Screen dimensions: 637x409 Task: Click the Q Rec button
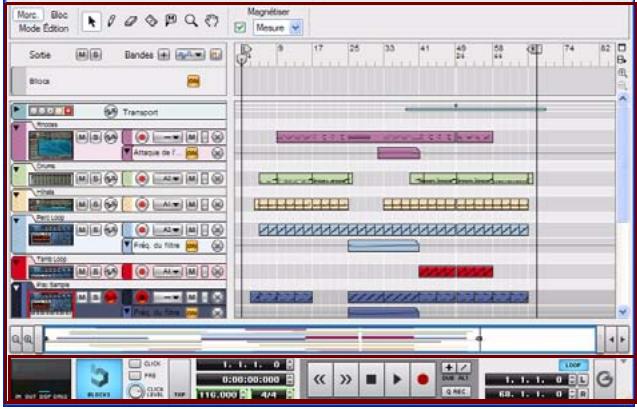point(456,392)
